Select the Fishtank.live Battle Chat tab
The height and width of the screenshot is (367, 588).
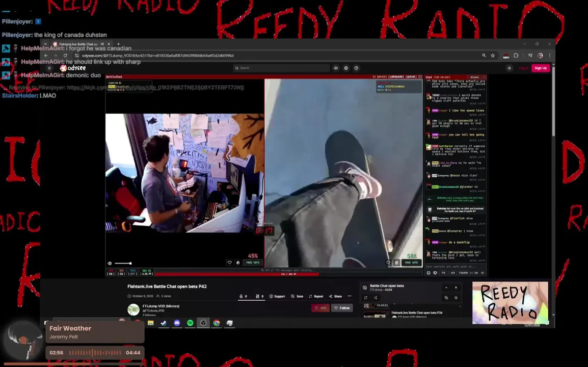click(78, 44)
